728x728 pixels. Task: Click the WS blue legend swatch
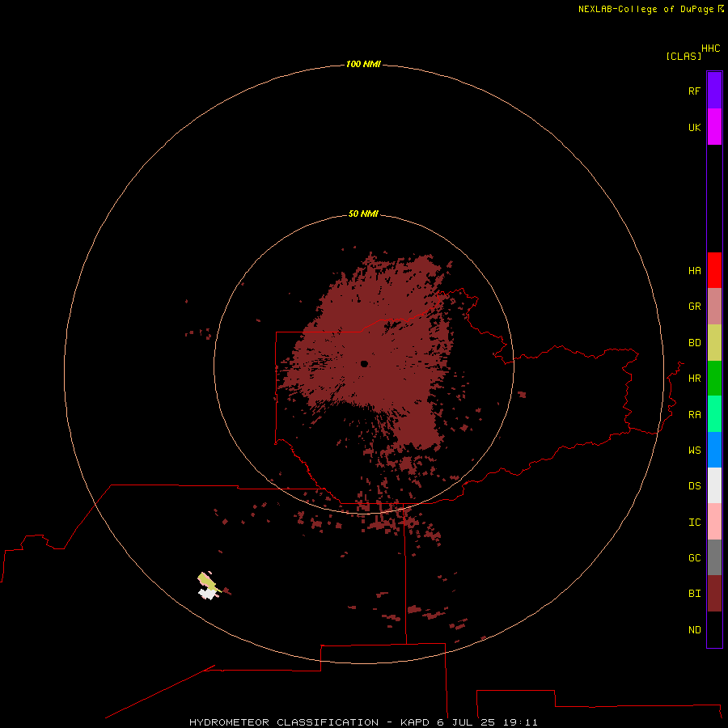pyautogui.click(x=714, y=450)
